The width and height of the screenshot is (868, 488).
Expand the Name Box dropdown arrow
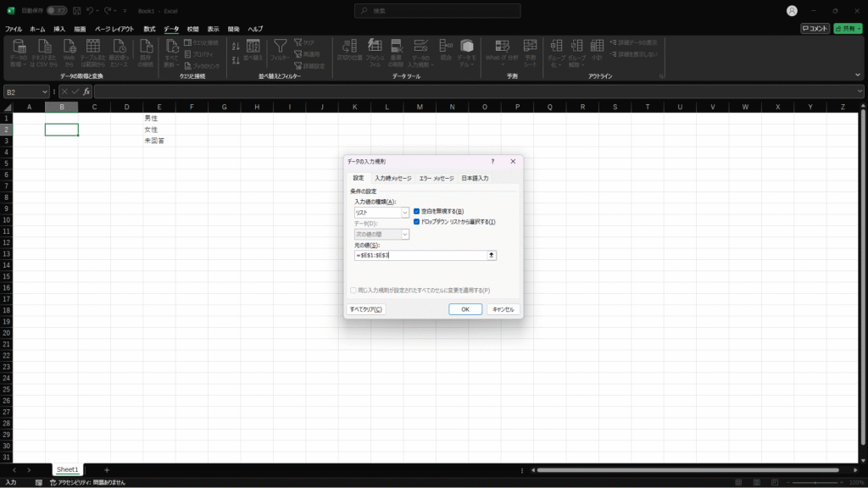44,91
